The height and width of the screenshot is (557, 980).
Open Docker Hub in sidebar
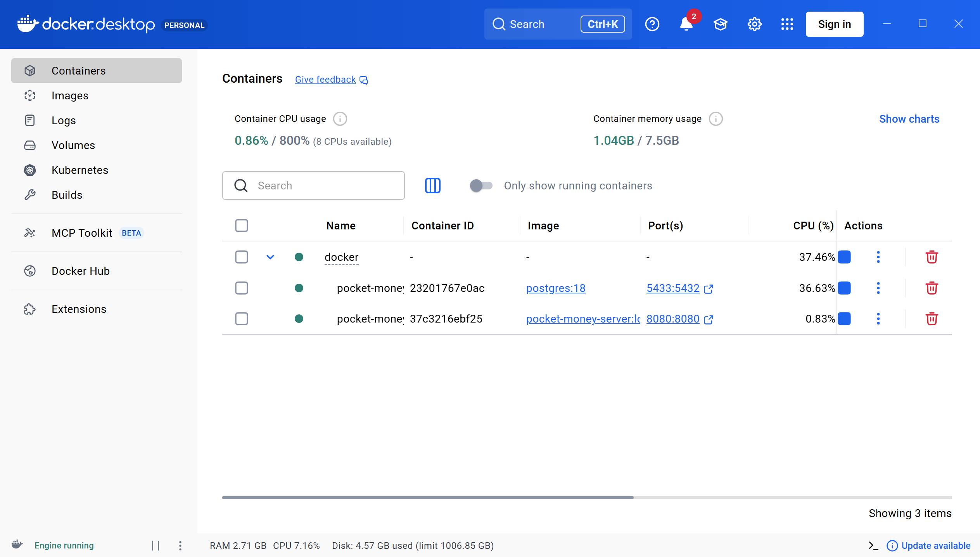tap(97, 271)
